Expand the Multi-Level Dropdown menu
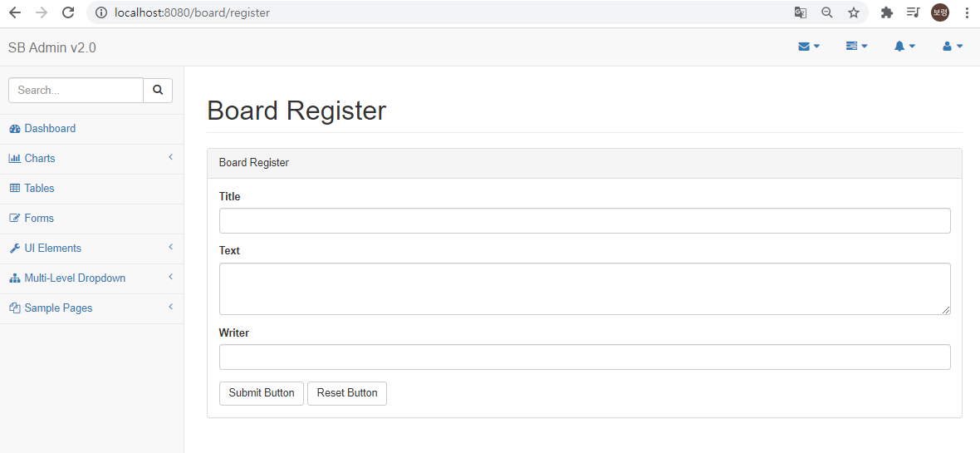Viewport: 980px width, 453px height. pyautogui.click(x=92, y=278)
